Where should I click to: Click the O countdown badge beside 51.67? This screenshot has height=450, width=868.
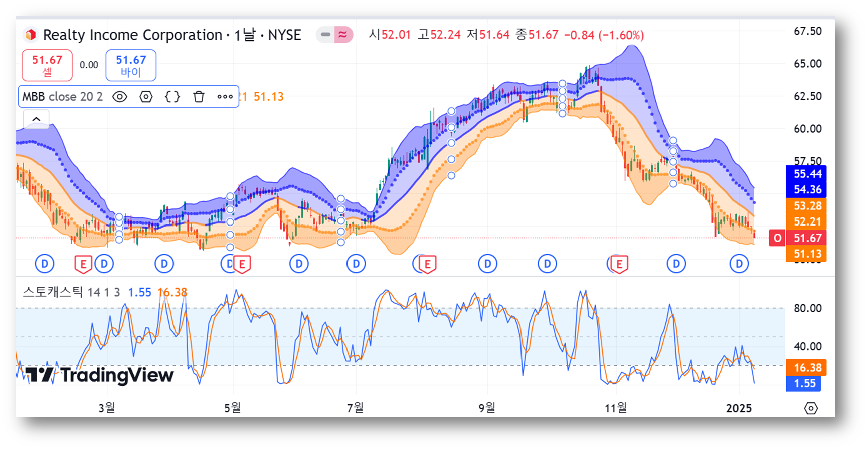777,238
